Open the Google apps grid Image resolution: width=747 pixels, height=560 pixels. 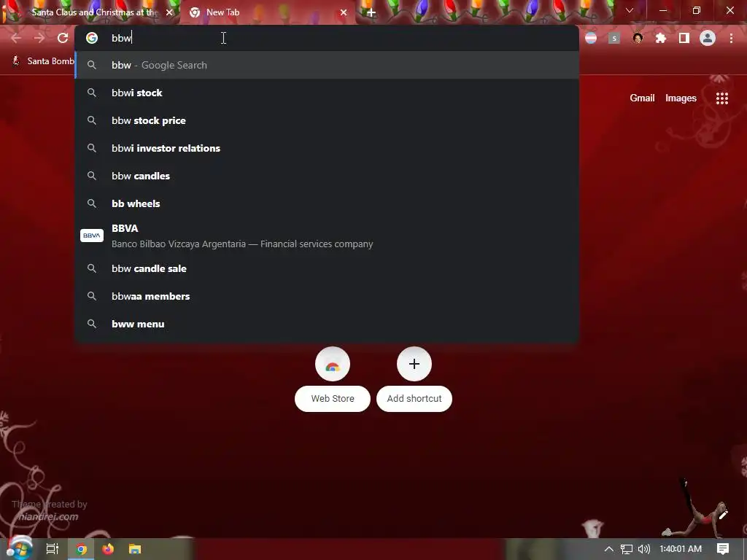coord(722,98)
